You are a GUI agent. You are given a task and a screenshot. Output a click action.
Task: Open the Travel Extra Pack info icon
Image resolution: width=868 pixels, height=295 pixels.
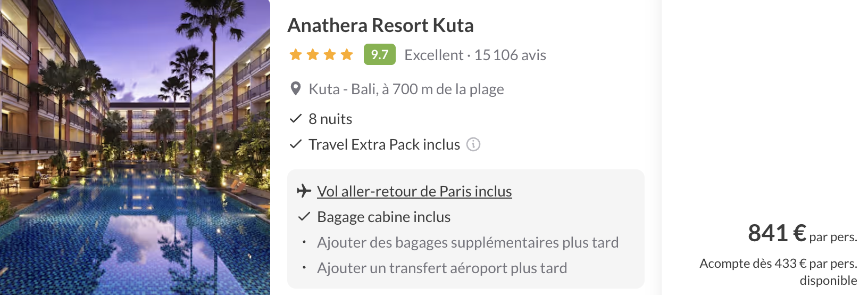473,144
